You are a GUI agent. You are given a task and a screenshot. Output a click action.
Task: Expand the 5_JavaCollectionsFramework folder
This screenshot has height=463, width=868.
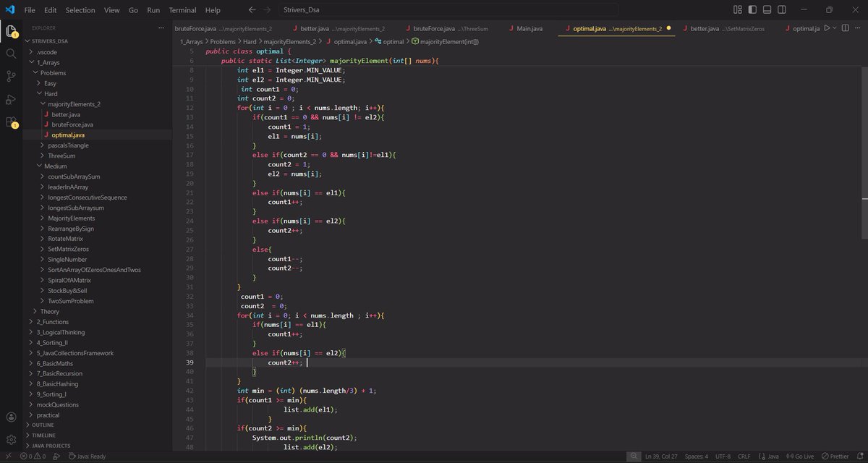pos(98,353)
